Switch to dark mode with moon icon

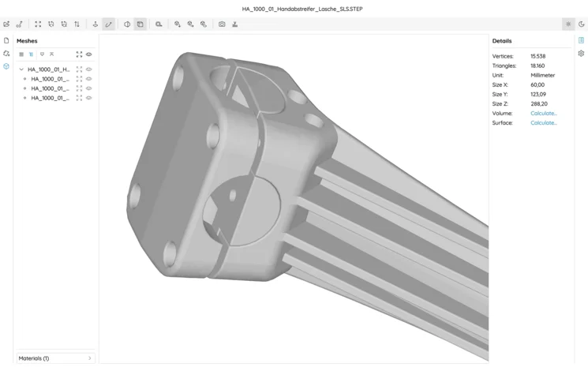(x=582, y=24)
